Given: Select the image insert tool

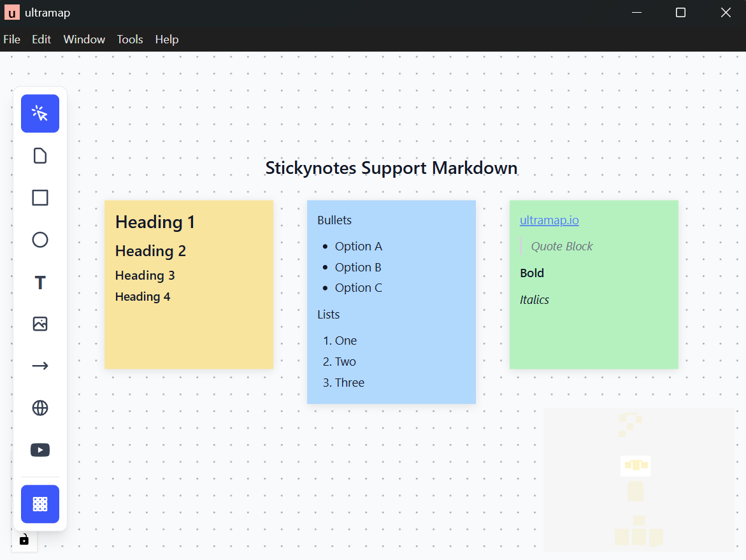Looking at the screenshot, I should point(40,324).
